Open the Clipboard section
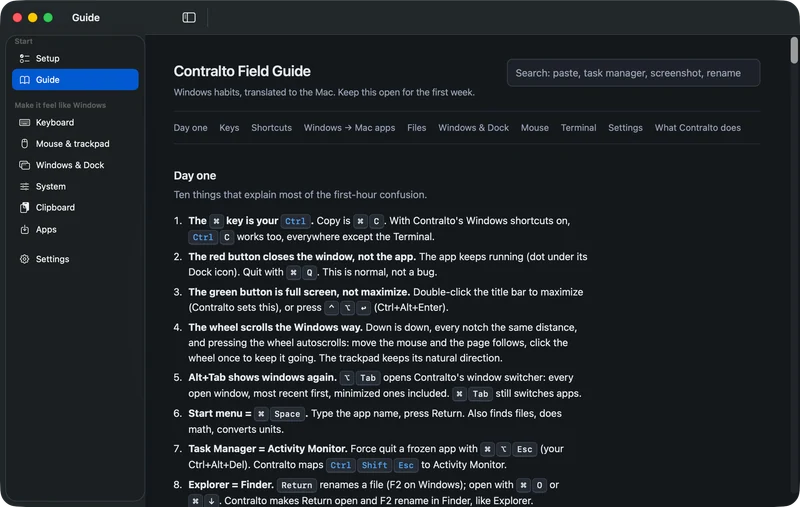Screen dimensions: 800x507 pyautogui.click(x=75, y=208)
